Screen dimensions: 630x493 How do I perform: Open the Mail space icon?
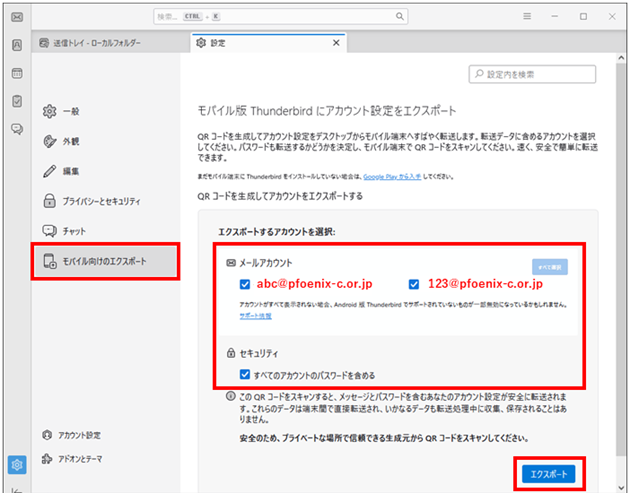pos(16,17)
